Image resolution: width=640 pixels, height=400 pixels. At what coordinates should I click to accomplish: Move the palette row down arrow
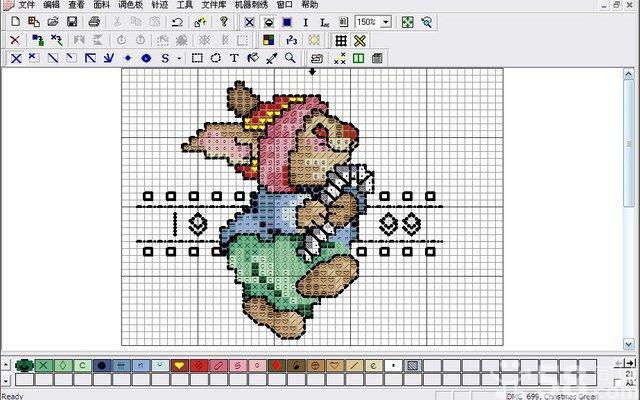click(6, 381)
